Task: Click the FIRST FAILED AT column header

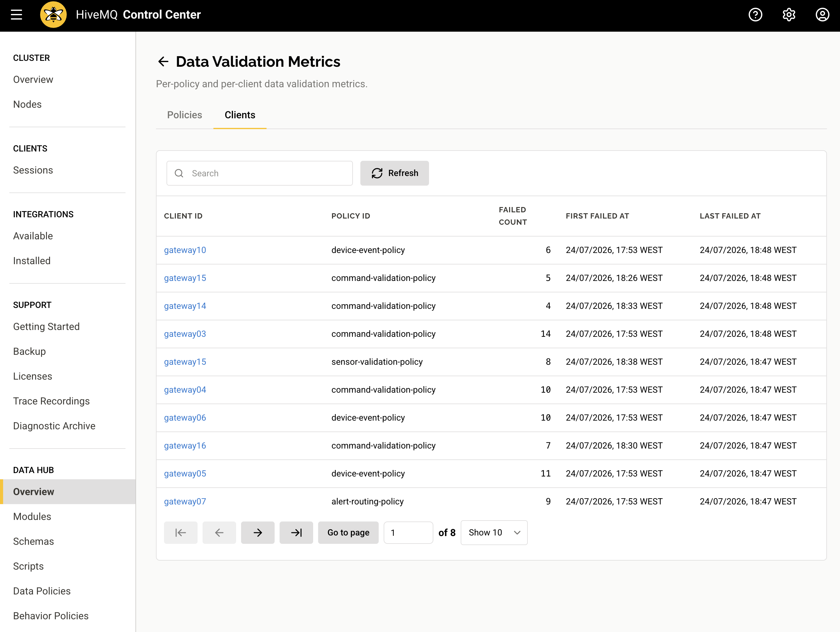Action: pyautogui.click(x=597, y=216)
